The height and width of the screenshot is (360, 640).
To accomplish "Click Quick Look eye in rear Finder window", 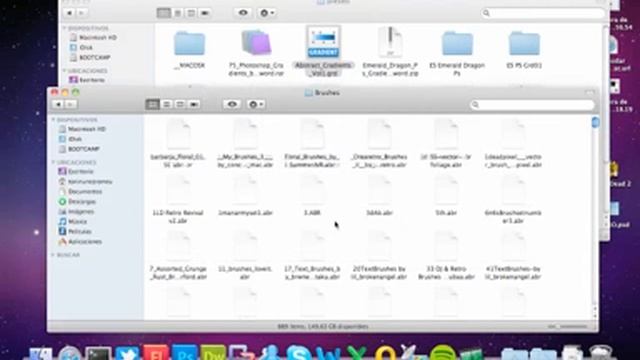I will point(243,13).
